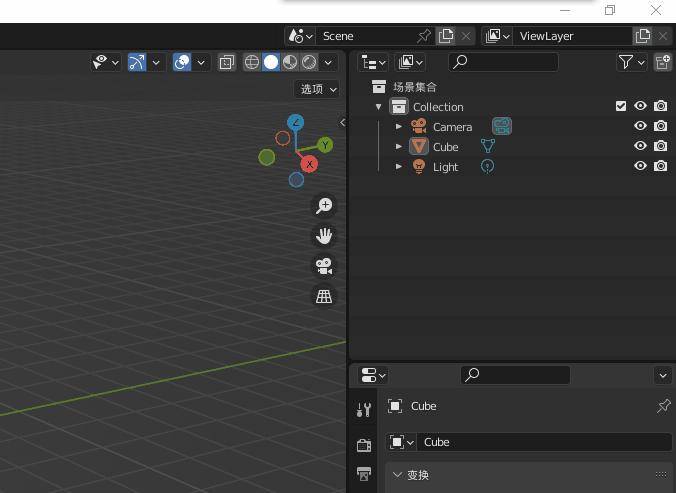The height and width of the screenshot is (493, 676).
Task: Open the scene browse dropdown icon
Action: point(300,36)
